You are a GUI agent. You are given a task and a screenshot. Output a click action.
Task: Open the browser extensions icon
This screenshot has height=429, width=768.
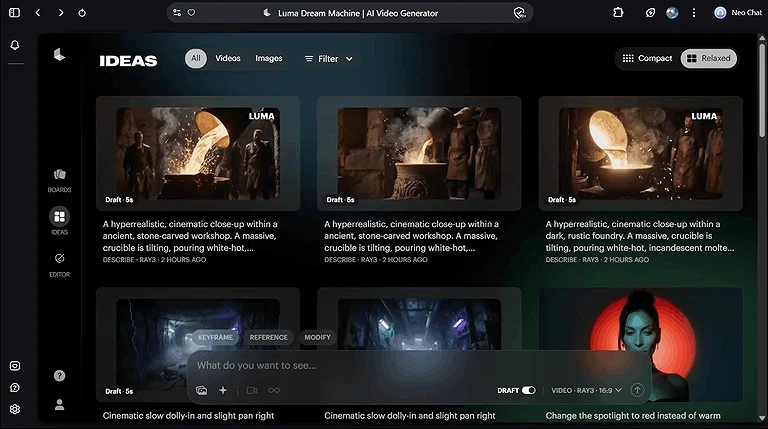(618, 13)
